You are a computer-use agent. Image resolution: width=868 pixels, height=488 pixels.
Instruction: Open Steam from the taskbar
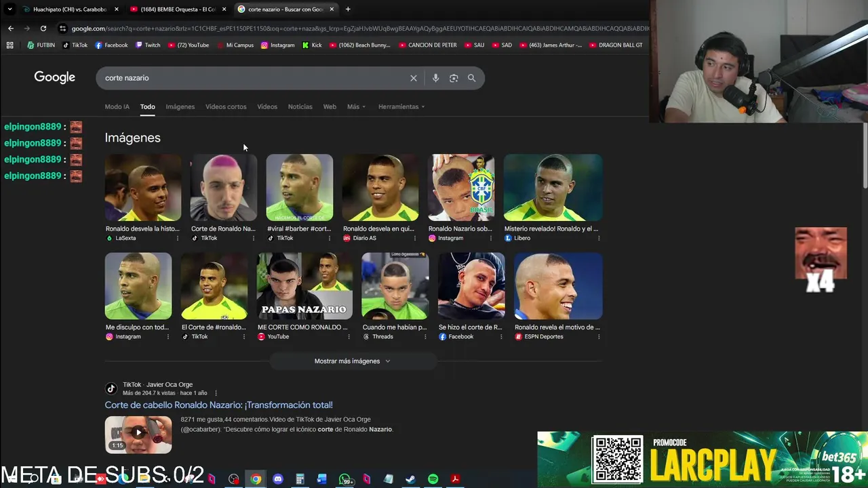[410, 479]
